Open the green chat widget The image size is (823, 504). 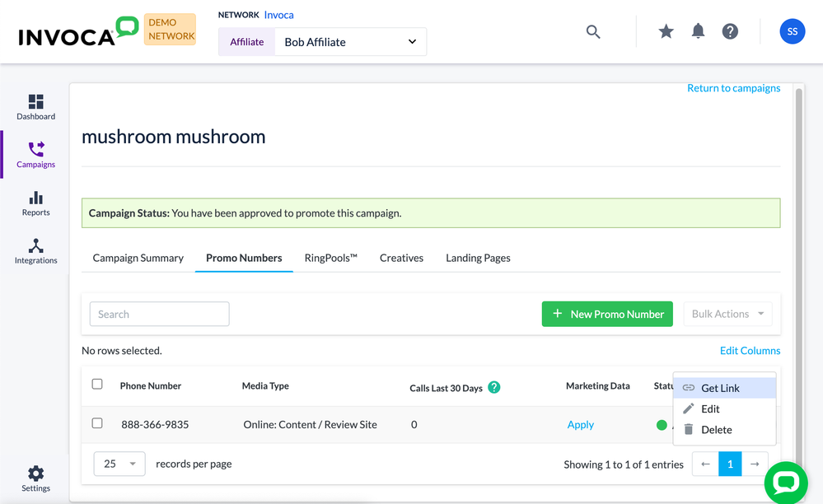(785, 482)
